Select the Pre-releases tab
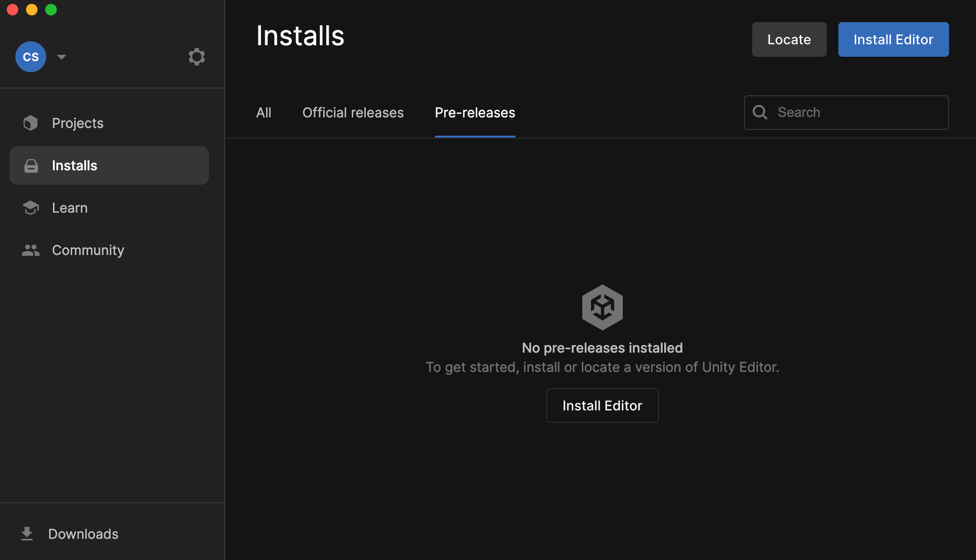This screenshot has height=560, width=976. coord(475,113)
